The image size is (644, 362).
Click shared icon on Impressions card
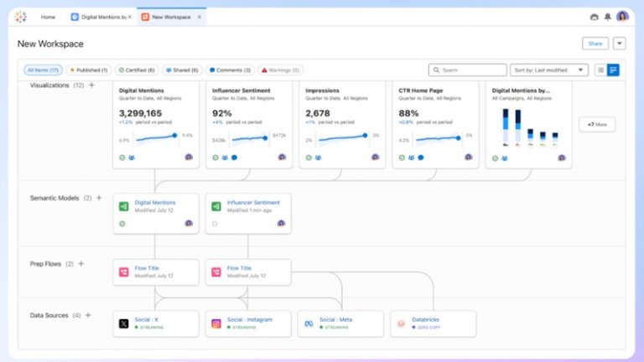tap(318, 158)
